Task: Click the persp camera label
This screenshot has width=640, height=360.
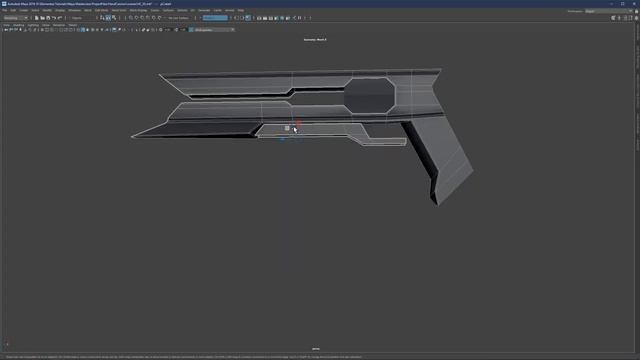Action: [316, 349]
